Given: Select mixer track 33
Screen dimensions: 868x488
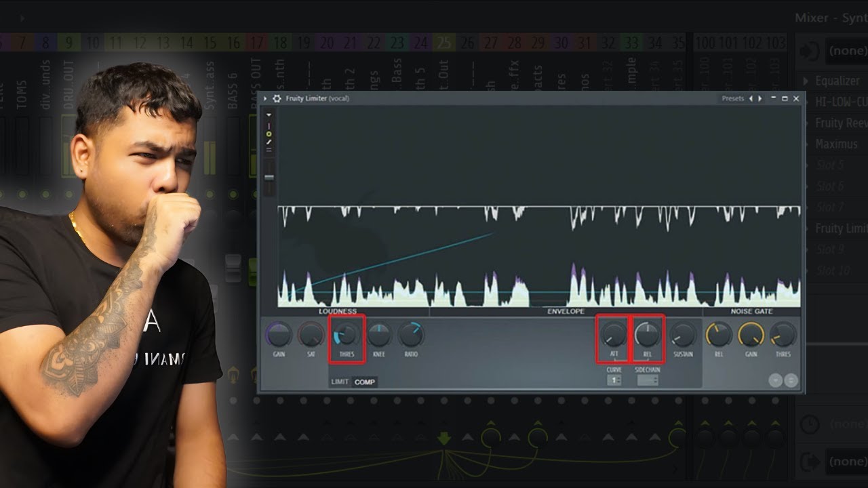Looking at the screenshot, I should [x=631, y=43].
